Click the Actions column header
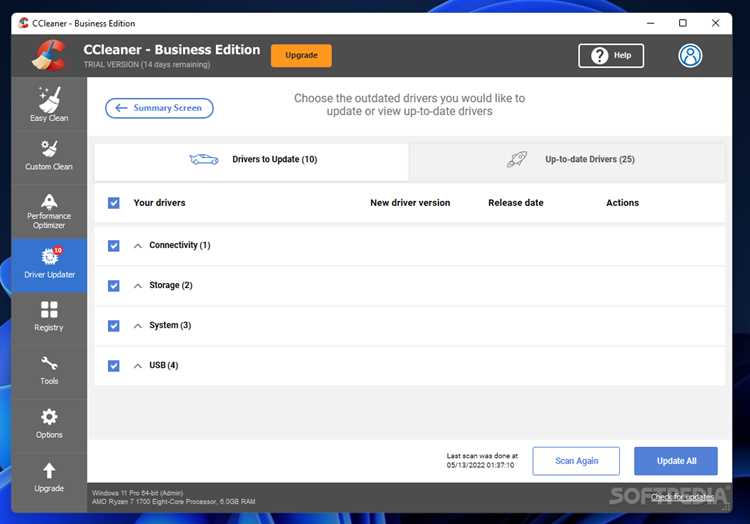Screen dimensions: 750x524 (622, 203)
